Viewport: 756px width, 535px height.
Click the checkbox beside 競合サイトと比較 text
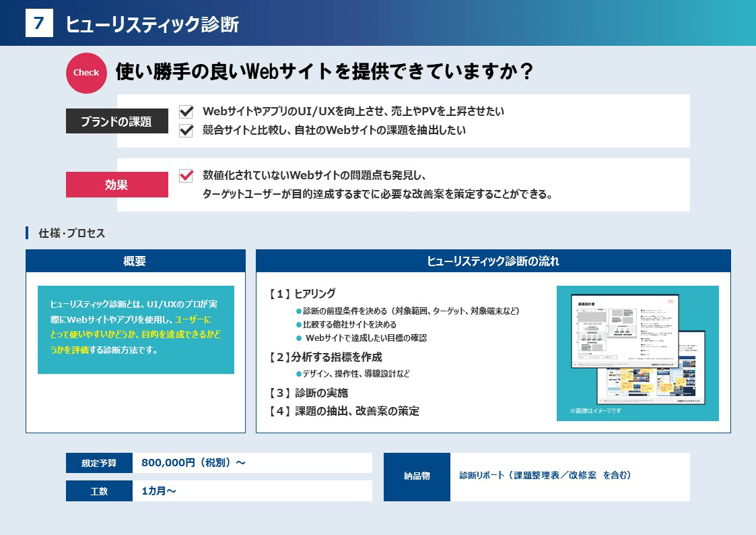[x=186, y=130]
